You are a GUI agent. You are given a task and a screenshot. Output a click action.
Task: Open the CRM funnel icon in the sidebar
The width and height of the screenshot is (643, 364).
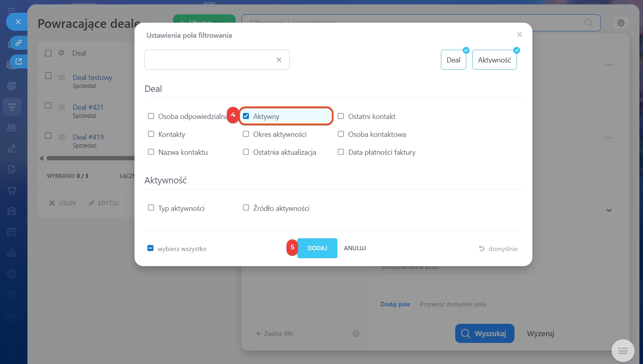pos(12,107)
